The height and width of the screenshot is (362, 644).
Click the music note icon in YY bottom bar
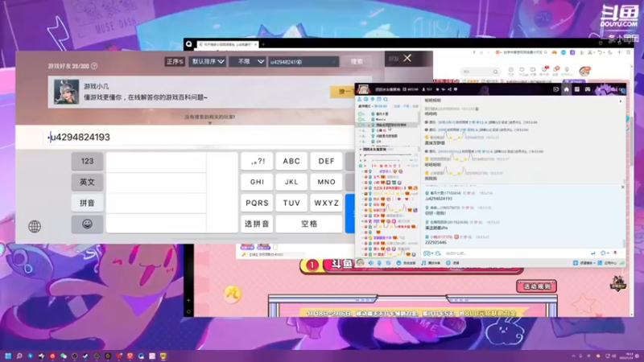(x=423, y=263)
